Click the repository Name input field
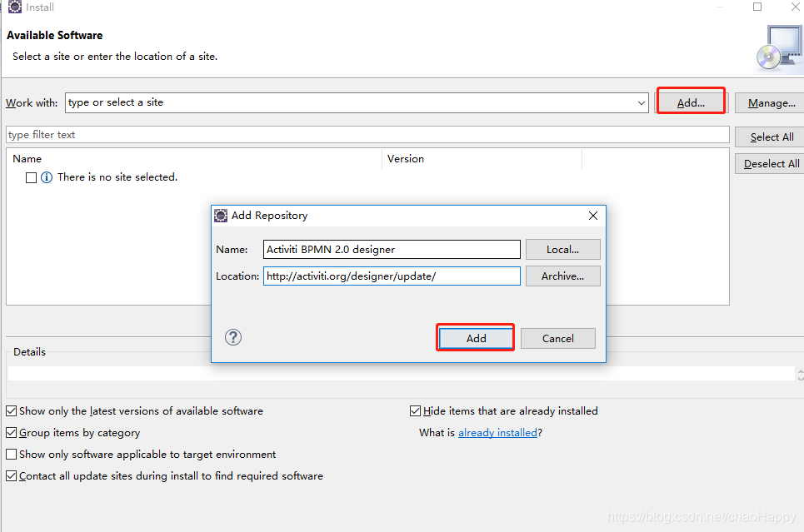804x532 pixels. pos(392,250)
